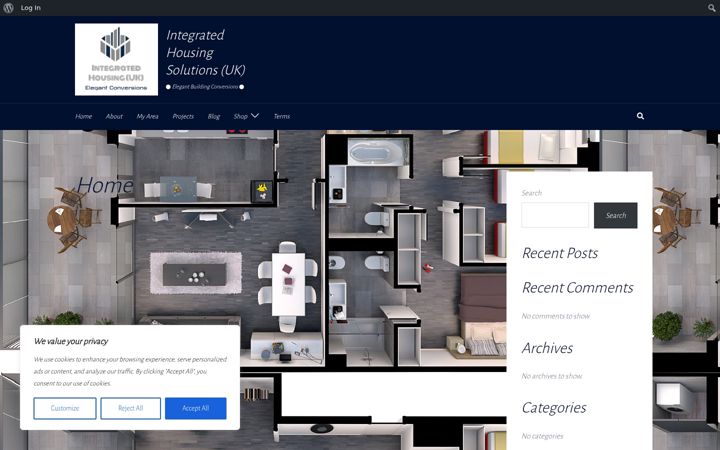Open the Log In link
Screen dimensions: 720x450
pyautogui.click(x=31, y=8)
